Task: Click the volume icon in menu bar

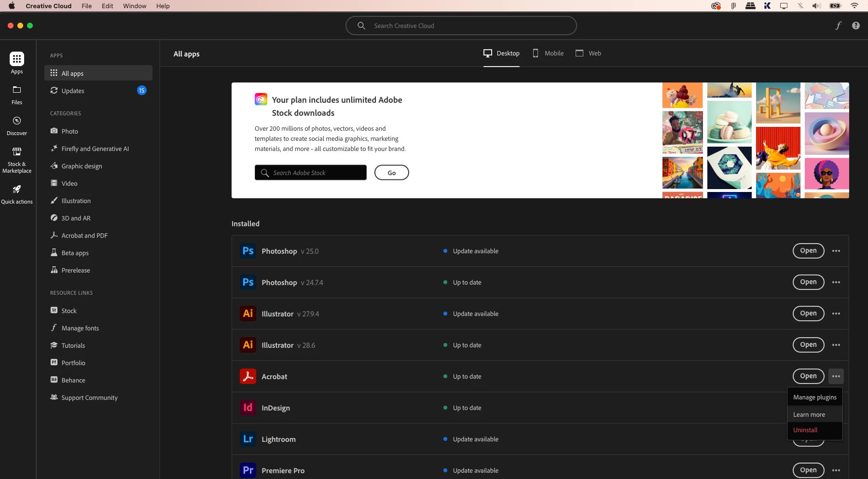Action: [x=816, y=6]
